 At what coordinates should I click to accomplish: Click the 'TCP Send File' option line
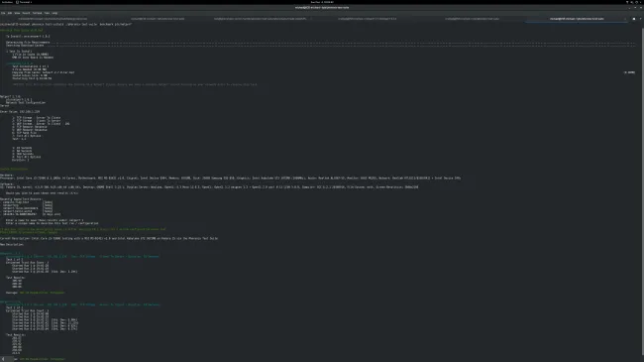coord(25,133)
